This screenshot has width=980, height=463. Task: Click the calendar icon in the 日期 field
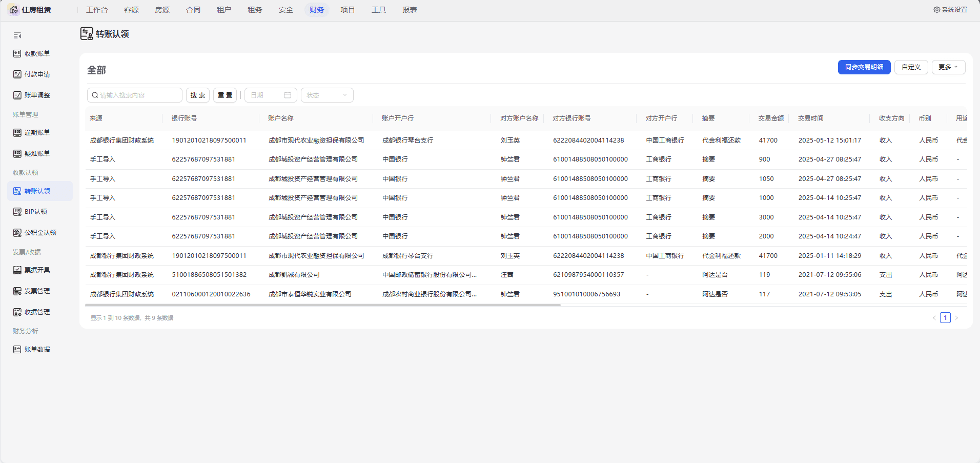288,95
